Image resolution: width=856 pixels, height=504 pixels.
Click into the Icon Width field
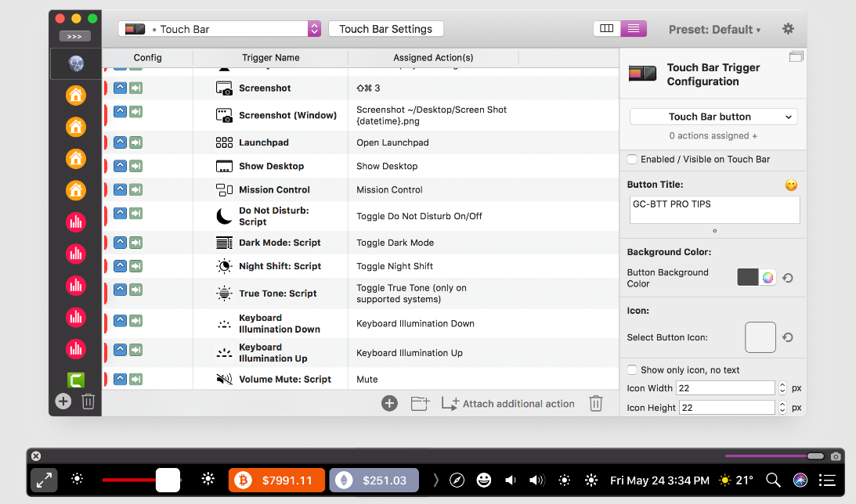(725, 388)
